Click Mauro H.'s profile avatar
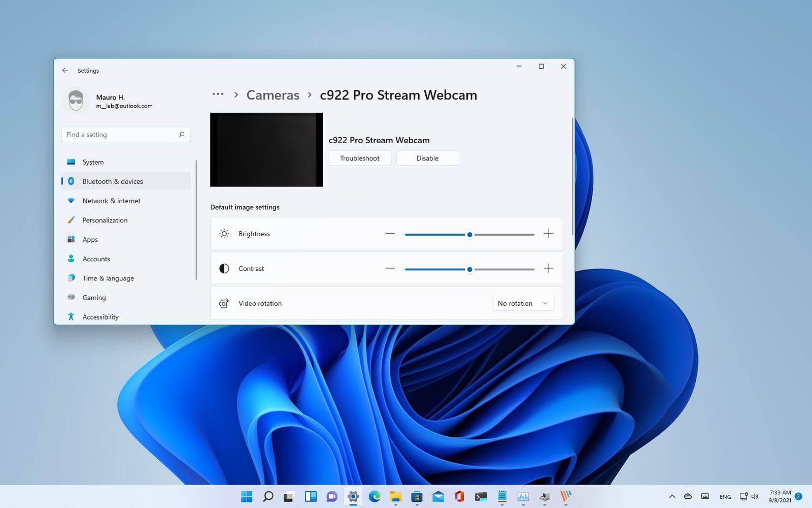Viewport: 812px width, 508px height. tap(76, 100)
